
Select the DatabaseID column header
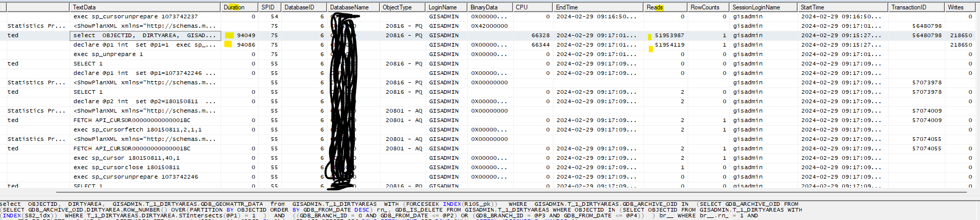click(304, 7)
